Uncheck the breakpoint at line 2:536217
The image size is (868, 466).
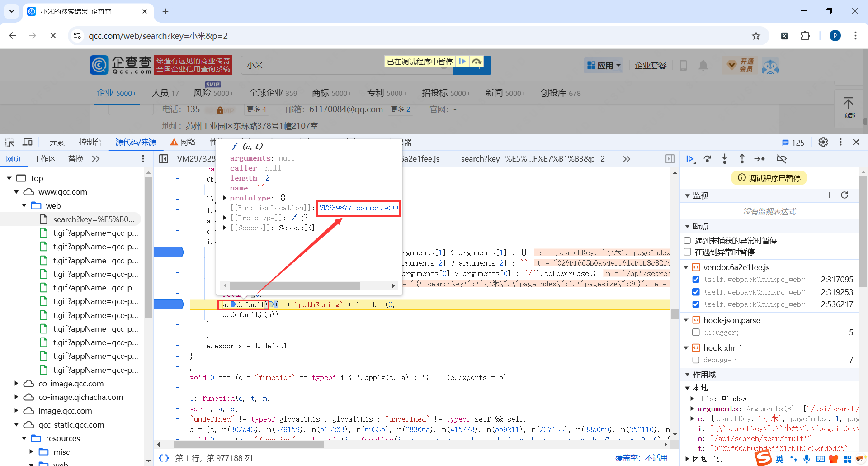pyautogui.click(x=696, y=304)
